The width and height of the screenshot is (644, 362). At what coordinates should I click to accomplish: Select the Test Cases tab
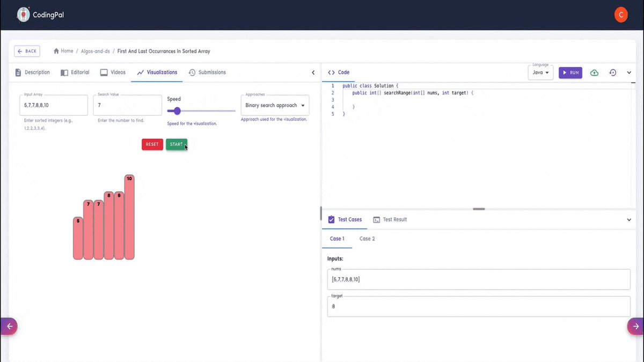[x=345, y=219]
